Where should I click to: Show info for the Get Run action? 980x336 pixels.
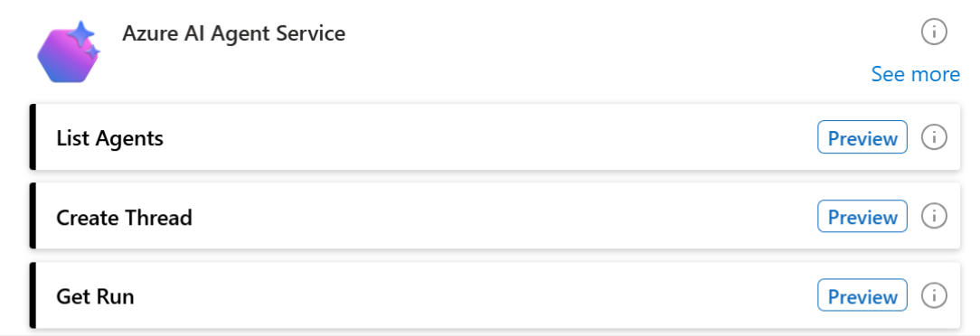tap(935, 294)
